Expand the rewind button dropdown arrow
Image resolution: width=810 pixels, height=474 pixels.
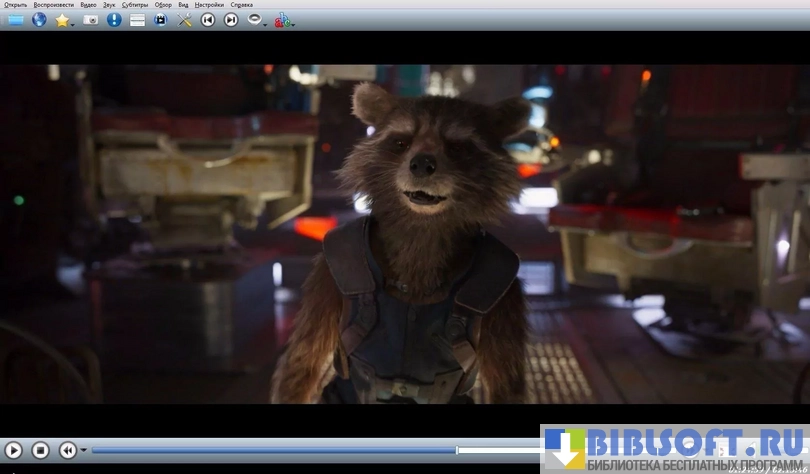83,451
